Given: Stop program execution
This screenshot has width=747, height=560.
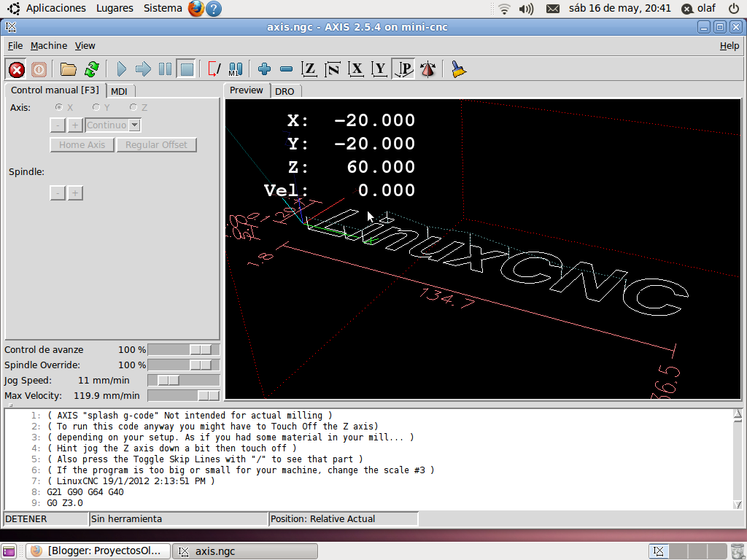Looking at the screenshot, I should (187, 69).
